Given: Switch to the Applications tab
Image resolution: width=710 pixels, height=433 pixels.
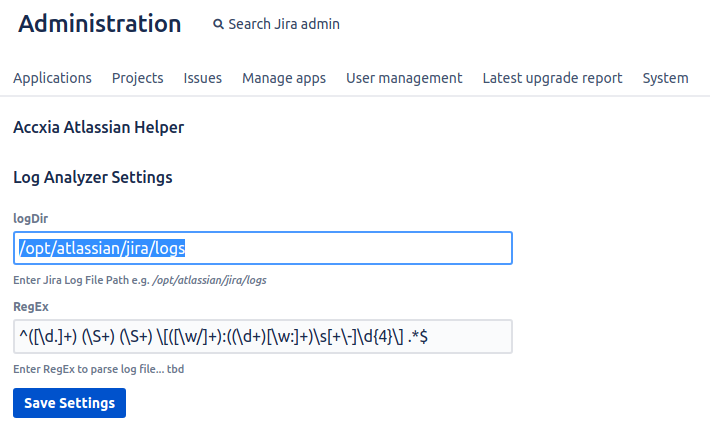Looking at the screenshot, I should pyautogui.click(x=52, y=78).
